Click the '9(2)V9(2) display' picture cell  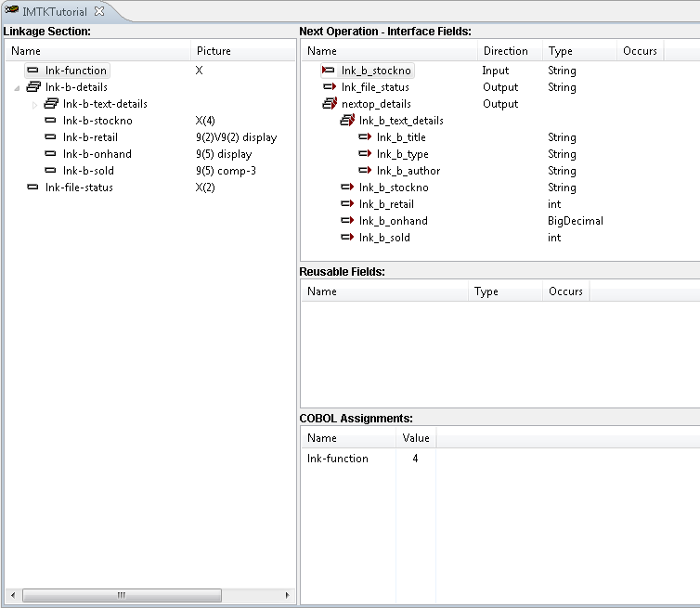coord(236,137)
